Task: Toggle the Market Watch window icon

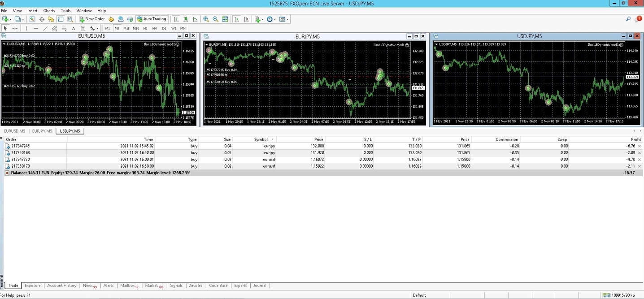Action: coord(32,19)
